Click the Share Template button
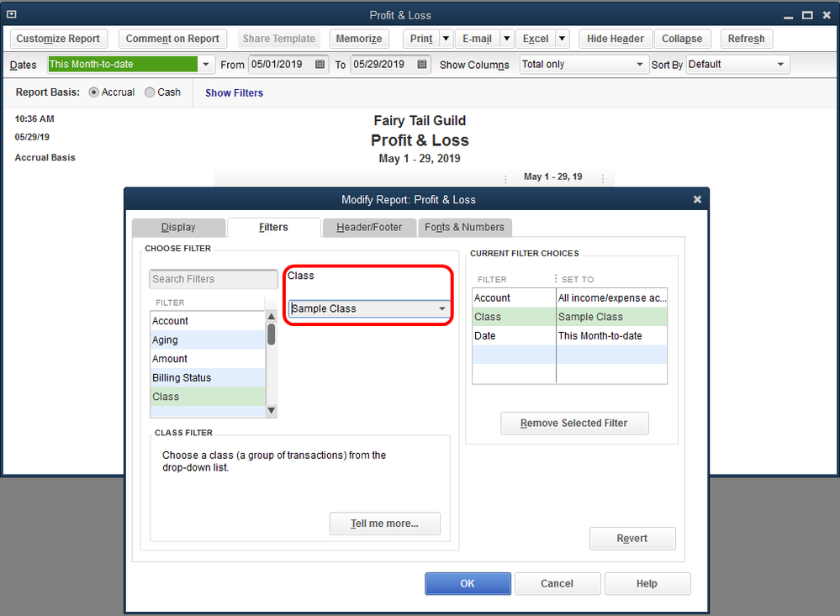Screen dimensions: 840x616 pyautogui.click(x=278, y=39)
